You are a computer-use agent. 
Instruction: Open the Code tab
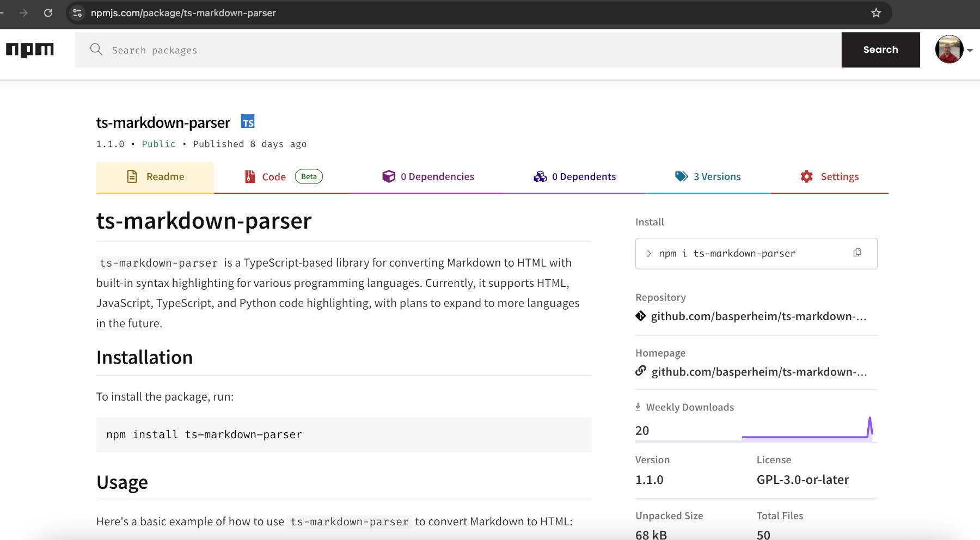(x=284, y=177)
